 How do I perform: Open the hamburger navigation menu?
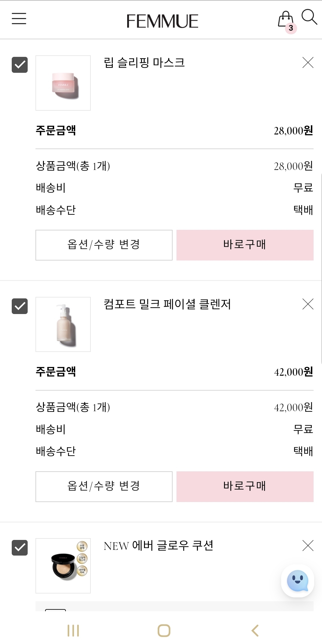coord(19,18)
